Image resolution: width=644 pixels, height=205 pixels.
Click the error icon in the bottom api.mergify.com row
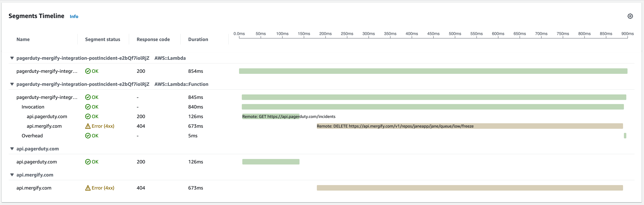88,188
